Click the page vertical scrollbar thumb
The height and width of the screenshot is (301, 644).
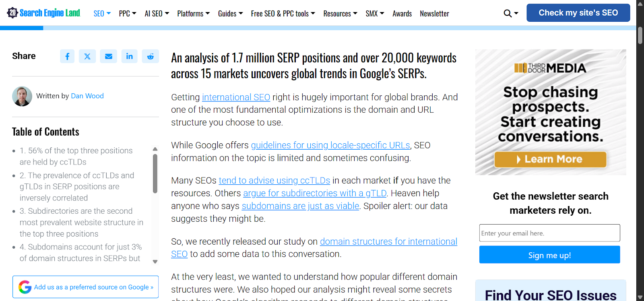[x=640, y=35]
